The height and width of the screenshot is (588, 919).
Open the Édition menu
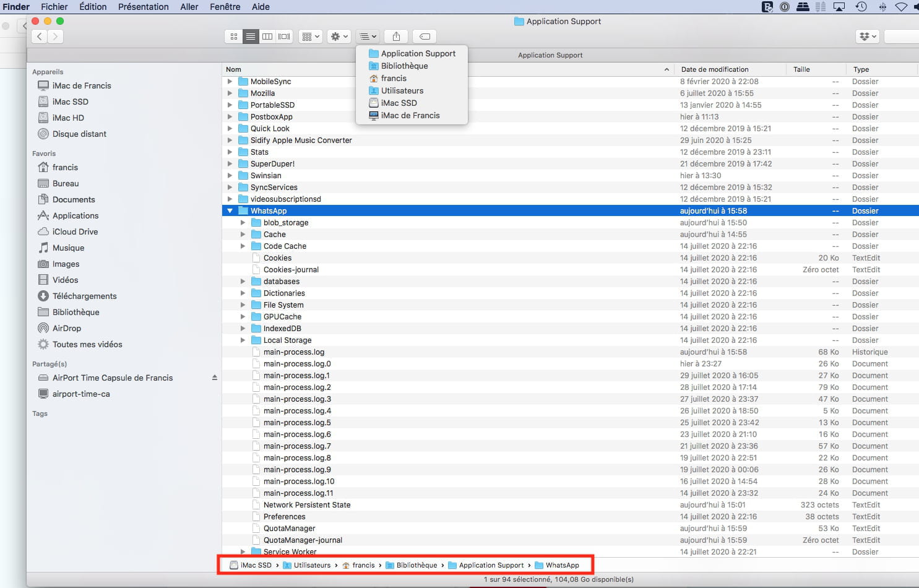[x=93, y=7]
